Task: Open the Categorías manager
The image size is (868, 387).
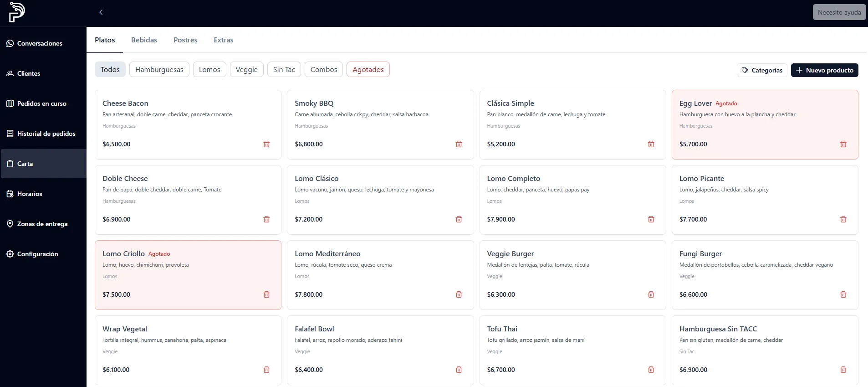Action: (x=761, y=70)
